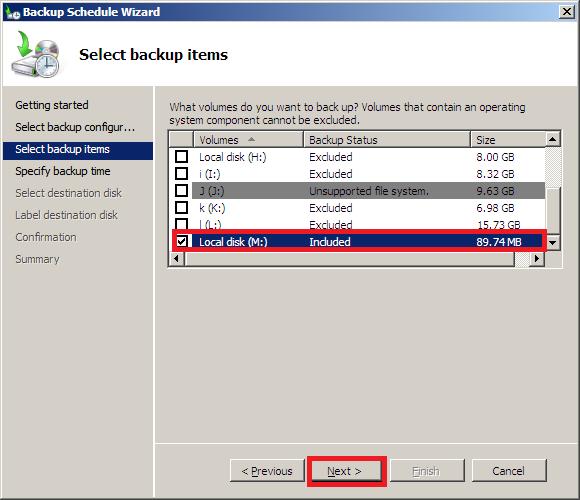This screenshot has height=500, width=580.
Task: Uncheck the Local disk (M:) checkbox
Action: pos(181,241)
